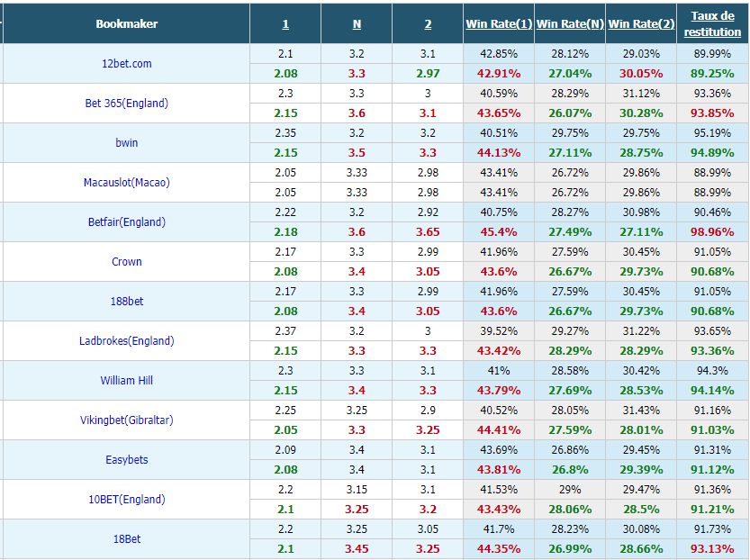Select Ladbrokes restitution 93.65%
This screenshot has width=750, height=560.
point(713,331)
